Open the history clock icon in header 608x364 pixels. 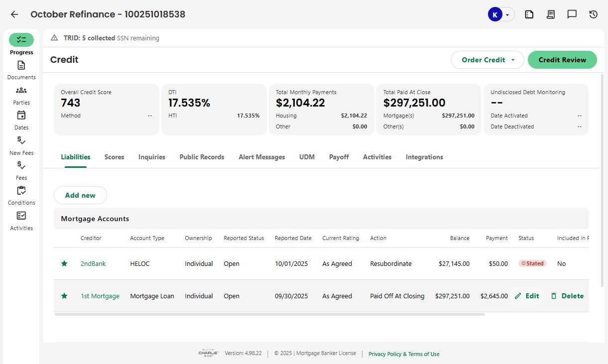coord(593,14)
